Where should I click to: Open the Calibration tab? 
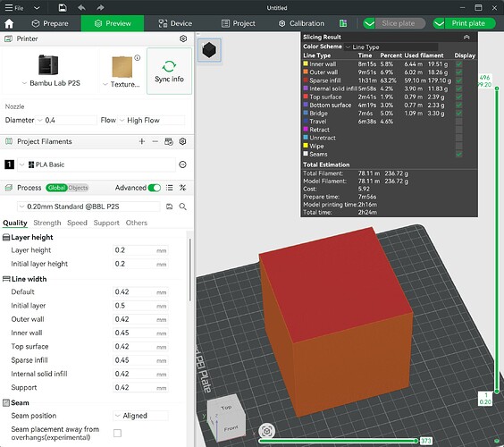(301, 23)
